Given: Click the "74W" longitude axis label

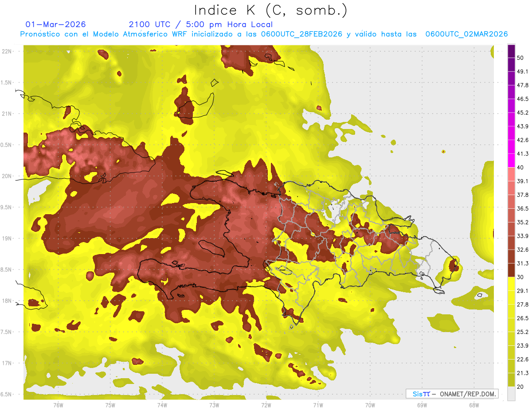Looking at the screenshot, I should pos(162,405).
